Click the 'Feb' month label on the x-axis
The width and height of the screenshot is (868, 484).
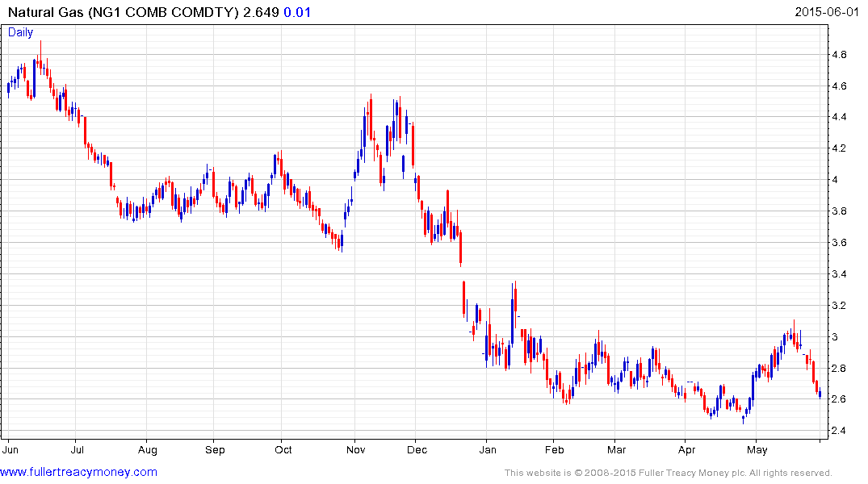click(x=555, y=449)
